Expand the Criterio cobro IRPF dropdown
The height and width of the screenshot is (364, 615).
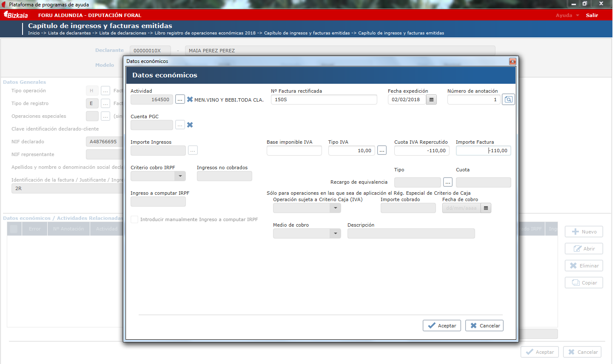(180, 176)
